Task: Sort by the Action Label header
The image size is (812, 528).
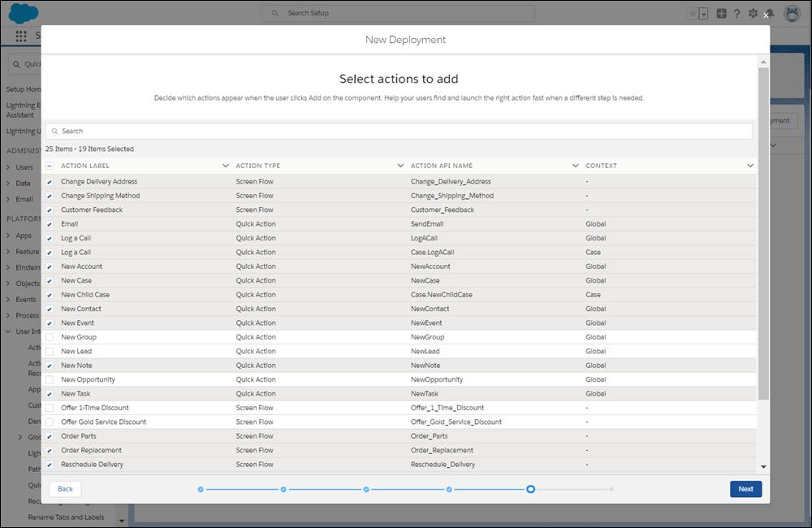Action: [85, 166]
